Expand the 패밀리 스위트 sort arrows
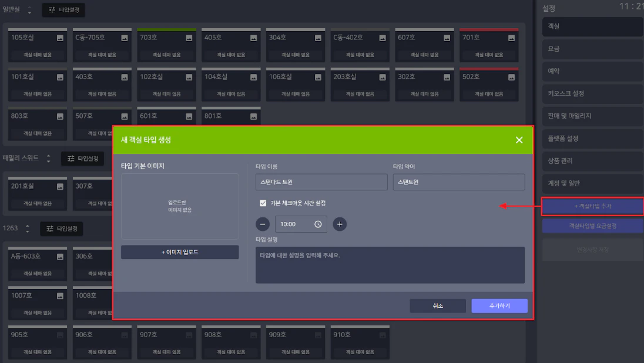The image size is (644, 363). [48, 159]
